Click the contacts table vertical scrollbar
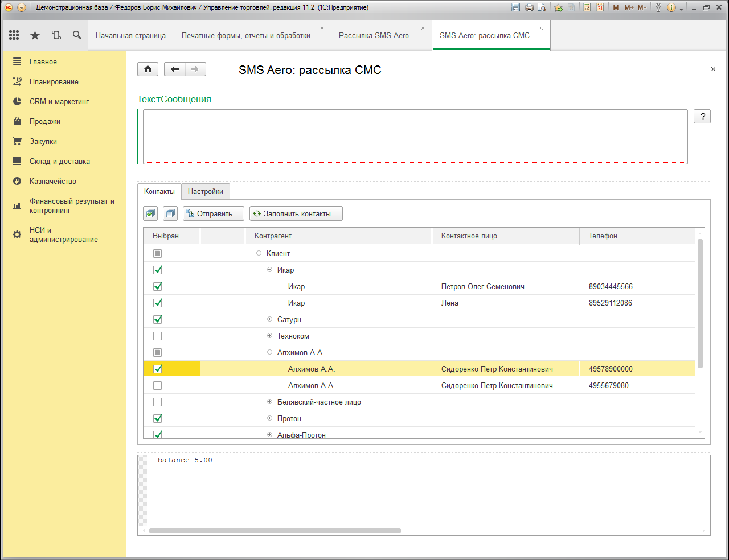Viewport: 729px width, 560px height. (x=700, y=303)
